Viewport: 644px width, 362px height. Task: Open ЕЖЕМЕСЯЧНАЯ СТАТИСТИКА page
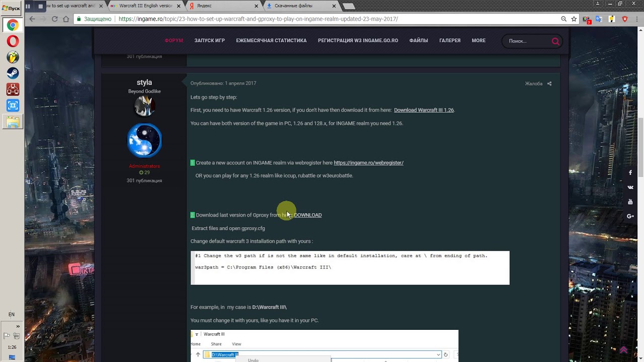coord(271,41)
